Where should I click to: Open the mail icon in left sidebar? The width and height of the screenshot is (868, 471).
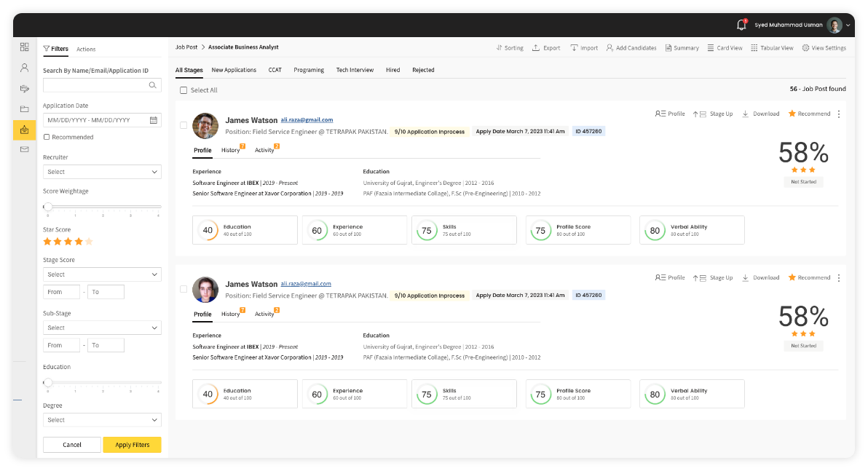point(25,149)
